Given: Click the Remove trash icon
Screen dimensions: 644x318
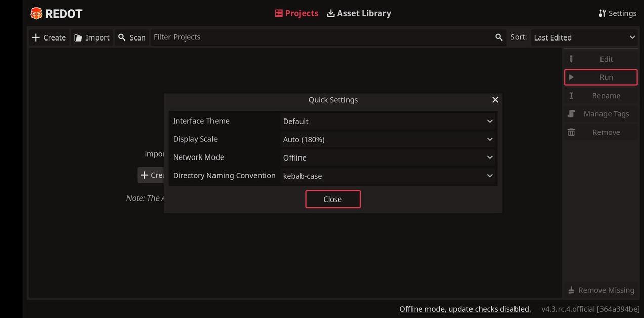Looking at the screenshot, I should (x=571, y=132).
